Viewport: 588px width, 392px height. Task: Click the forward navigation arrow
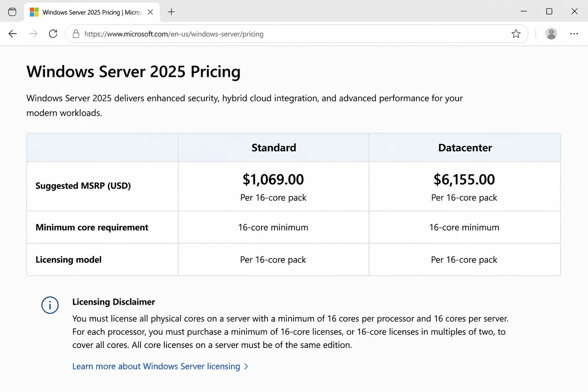33,34
